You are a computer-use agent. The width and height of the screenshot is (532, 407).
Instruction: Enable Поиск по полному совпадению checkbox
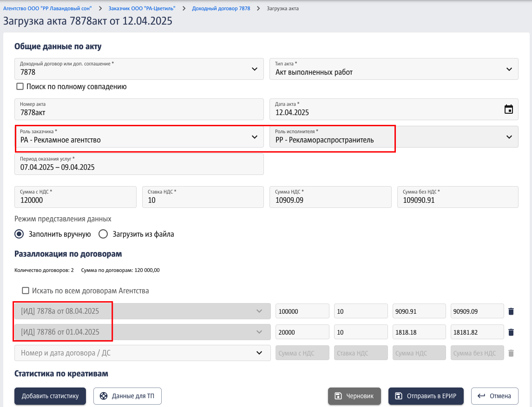[x=20, y=86]
